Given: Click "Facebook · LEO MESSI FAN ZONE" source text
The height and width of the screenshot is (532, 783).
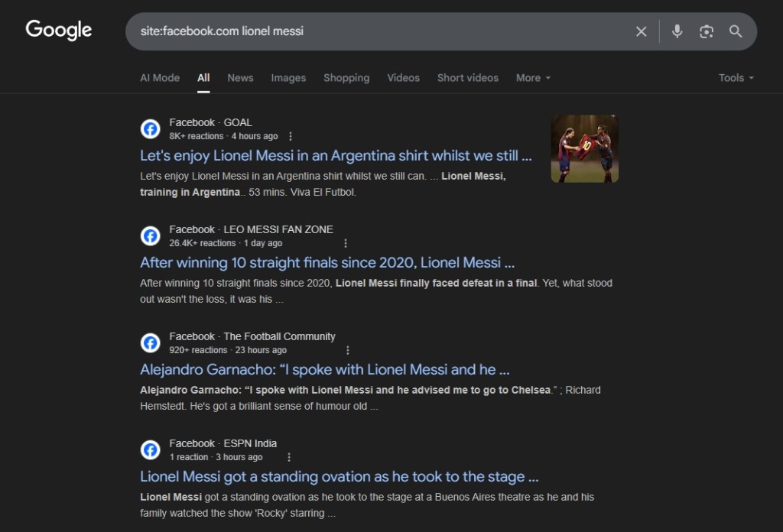Looking at the screenshot, I should [251, 229].
